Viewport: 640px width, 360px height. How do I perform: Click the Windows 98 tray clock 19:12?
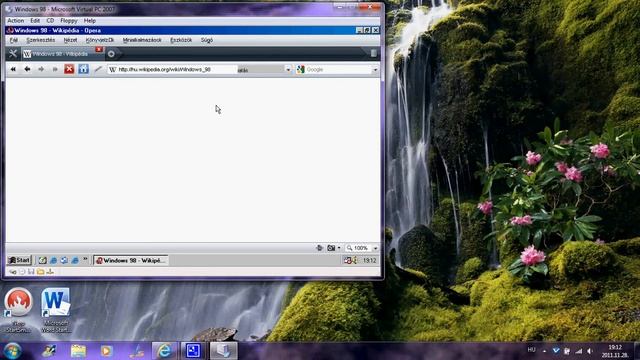click(x=369, y=260)
